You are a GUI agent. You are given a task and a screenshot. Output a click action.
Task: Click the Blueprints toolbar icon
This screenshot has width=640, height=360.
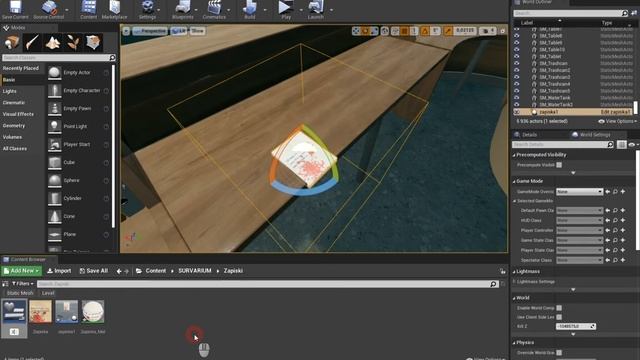182,8
